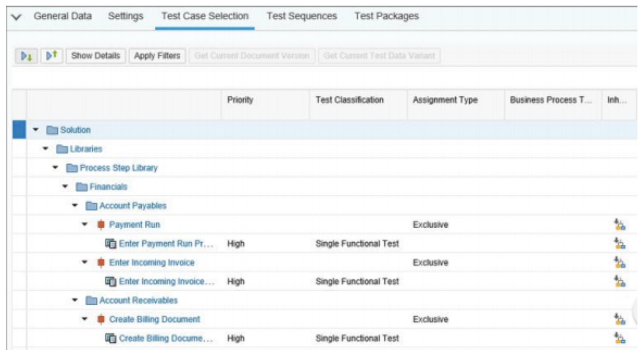Collapse the Create Billing Document step node
644x357 pixels.
coord(84,319)
